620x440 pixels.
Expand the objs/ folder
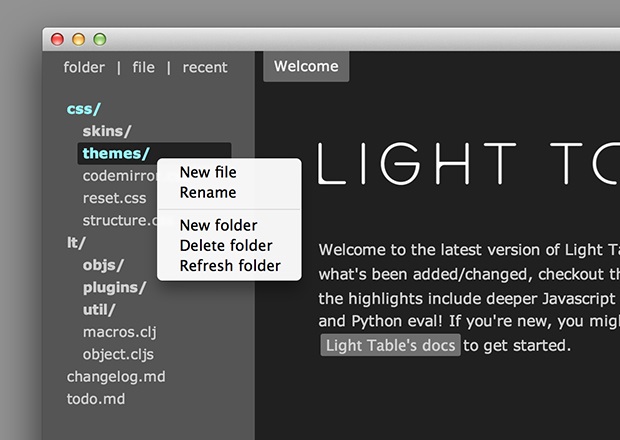coord(103,265)
